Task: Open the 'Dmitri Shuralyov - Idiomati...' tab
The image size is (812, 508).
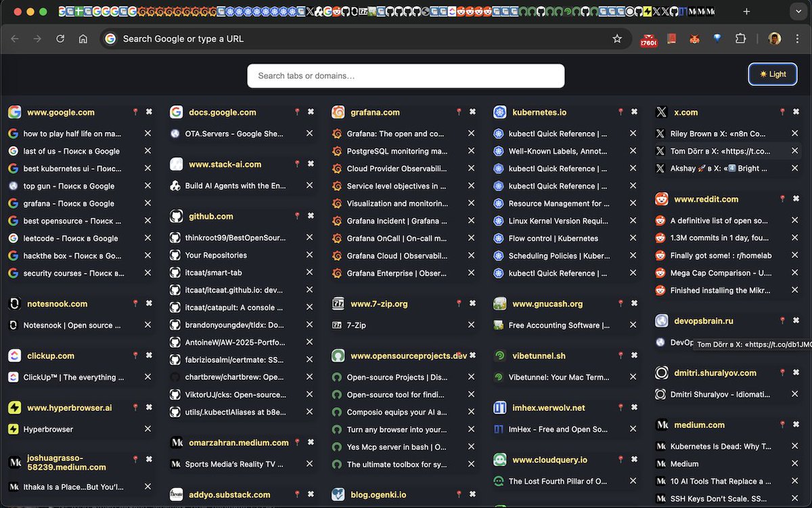Action: coord(720,394)
